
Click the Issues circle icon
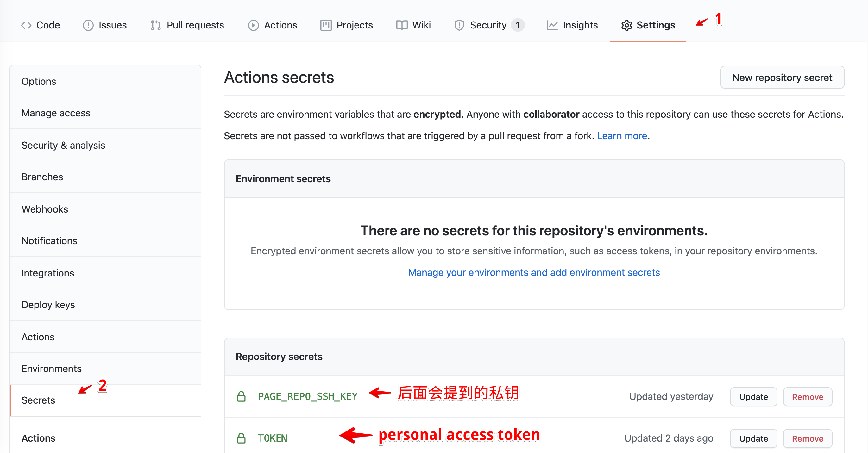pos(88,25)
